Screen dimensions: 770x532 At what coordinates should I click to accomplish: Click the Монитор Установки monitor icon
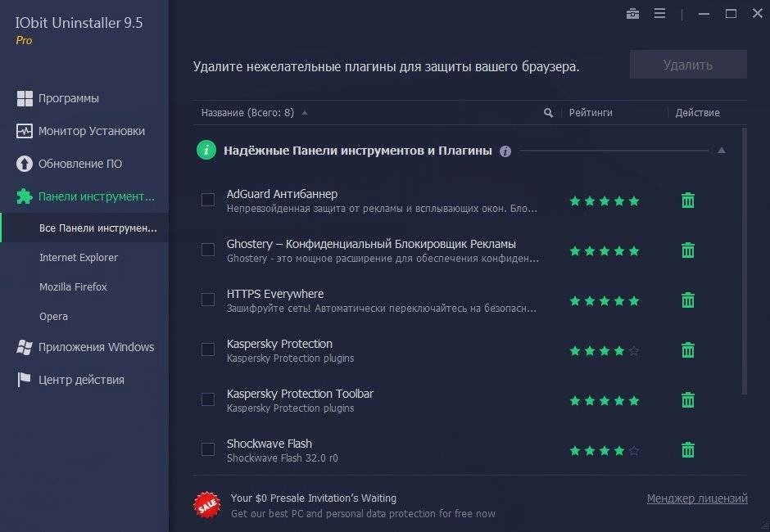click(x=25, y=131)
